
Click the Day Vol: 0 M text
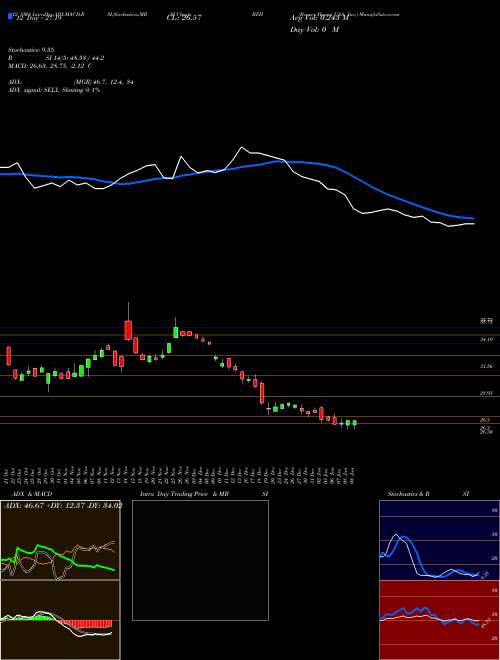pos(314,29)
